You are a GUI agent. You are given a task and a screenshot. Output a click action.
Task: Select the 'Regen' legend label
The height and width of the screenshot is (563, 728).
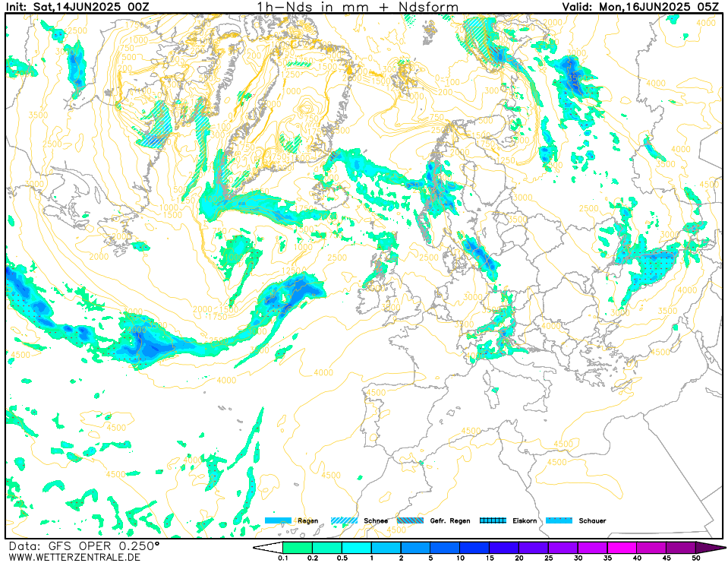[x=307, y=520]
